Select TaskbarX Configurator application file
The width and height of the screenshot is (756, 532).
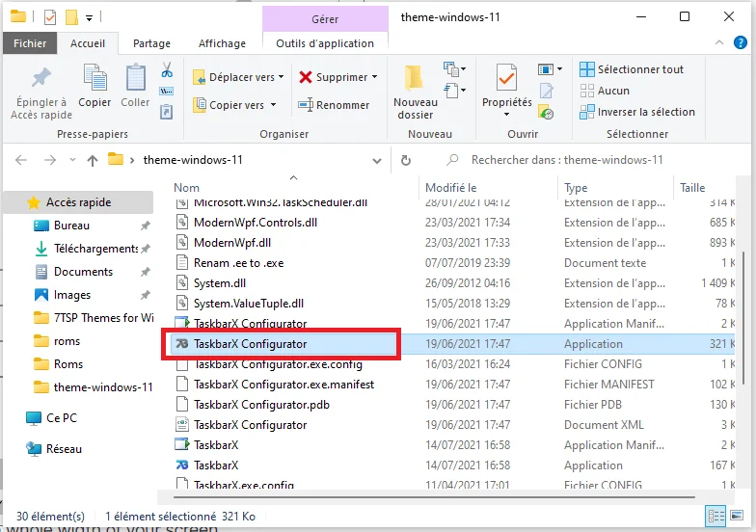(x=251, y=343)
